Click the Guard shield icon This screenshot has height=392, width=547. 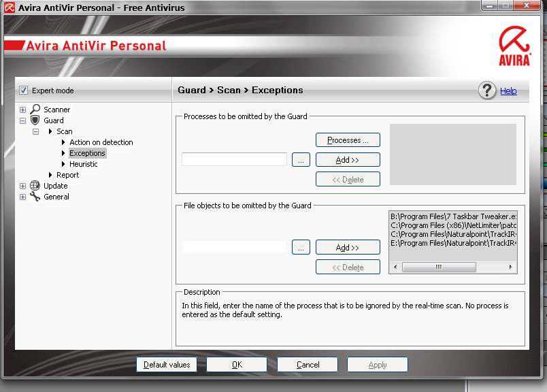pyautogui.click(x=35, y=120)
